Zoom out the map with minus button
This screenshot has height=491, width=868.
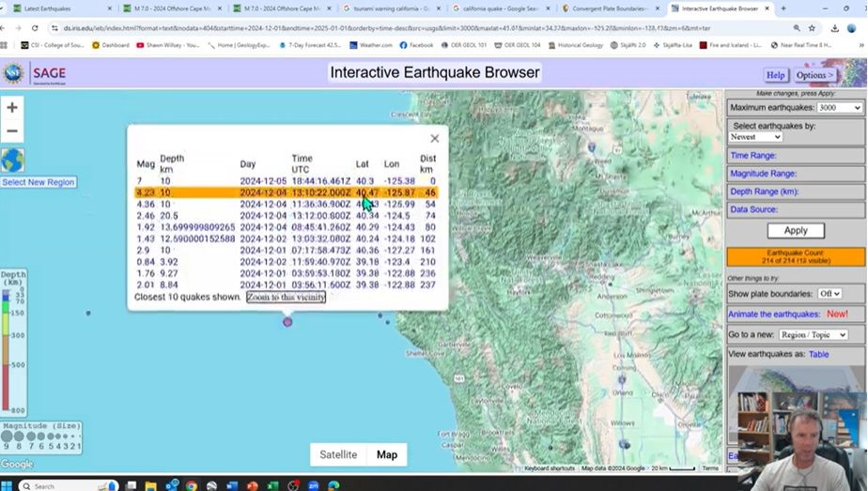pyautogui.click(x=12, y=131)
